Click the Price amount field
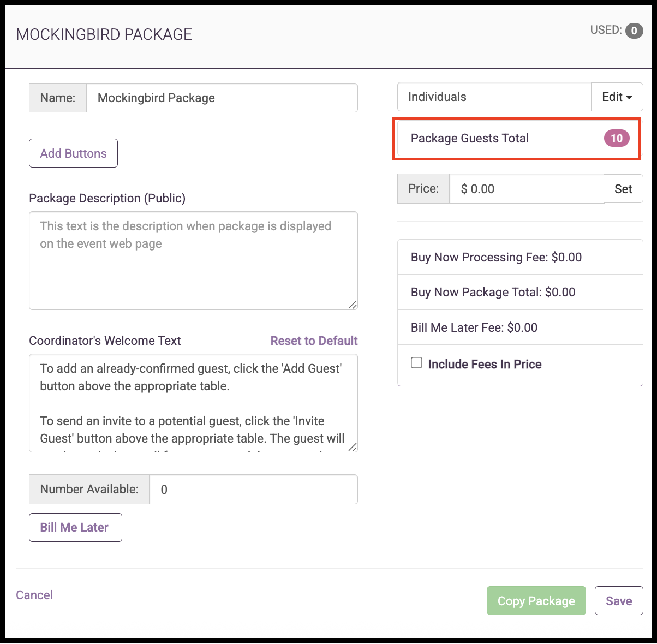This screenshot has width=657, height=644. pos(527,189)
